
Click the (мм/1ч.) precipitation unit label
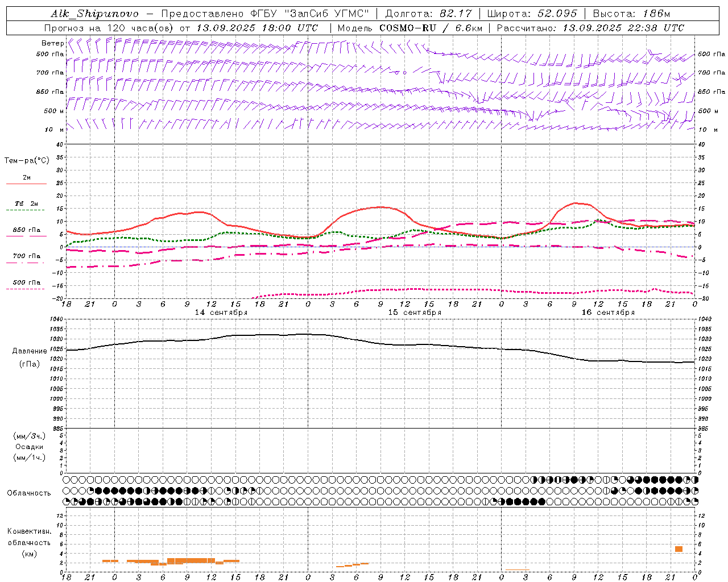[30, 458]
